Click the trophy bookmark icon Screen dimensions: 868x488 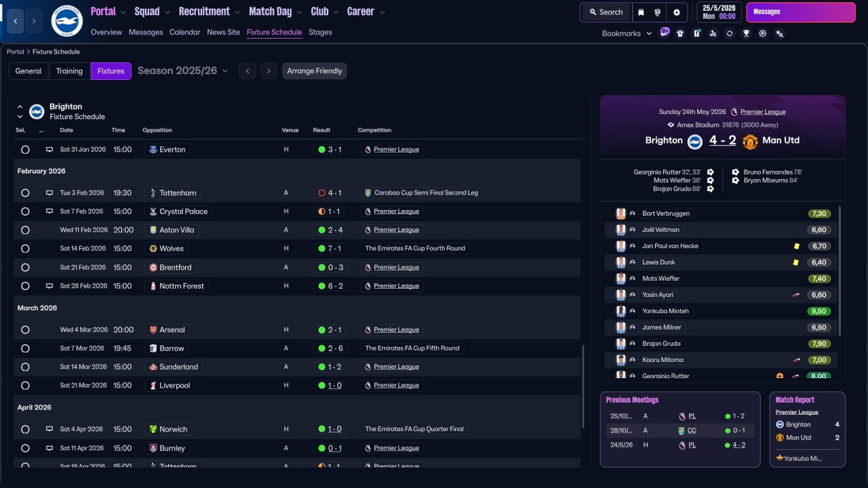[746, 33]
